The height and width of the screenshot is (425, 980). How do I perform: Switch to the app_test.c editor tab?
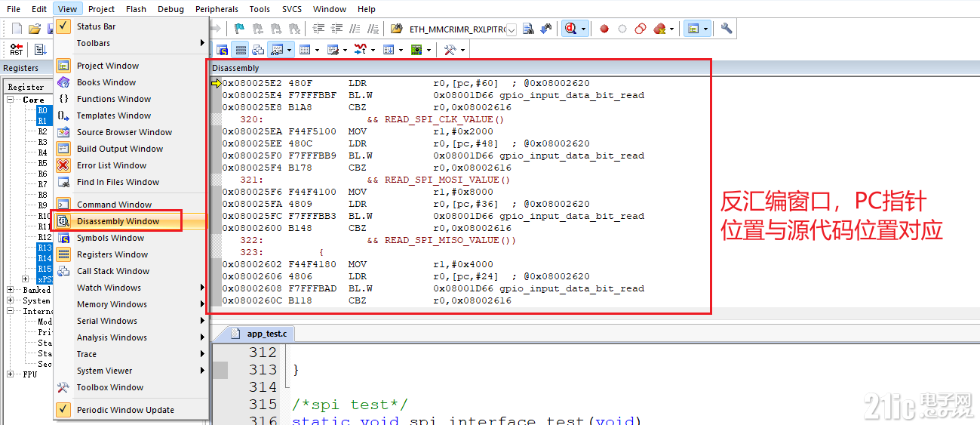[260, 333]
